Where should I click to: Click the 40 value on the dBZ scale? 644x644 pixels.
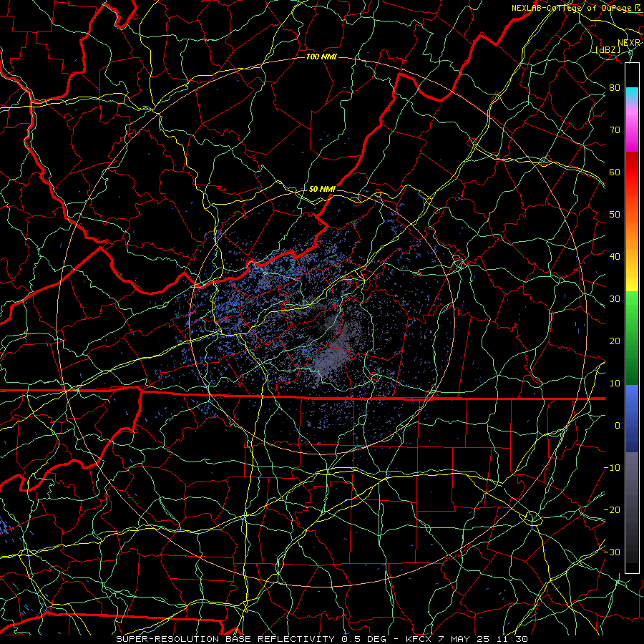[615, 257]
